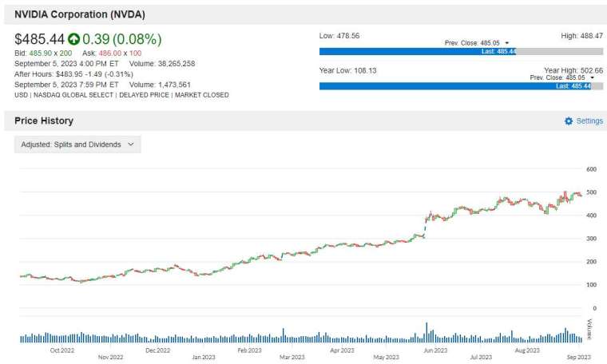This screenshot has height=364, width=607.
Task: Click the Volume: 38,265,258 value
Action: point(162,63)
